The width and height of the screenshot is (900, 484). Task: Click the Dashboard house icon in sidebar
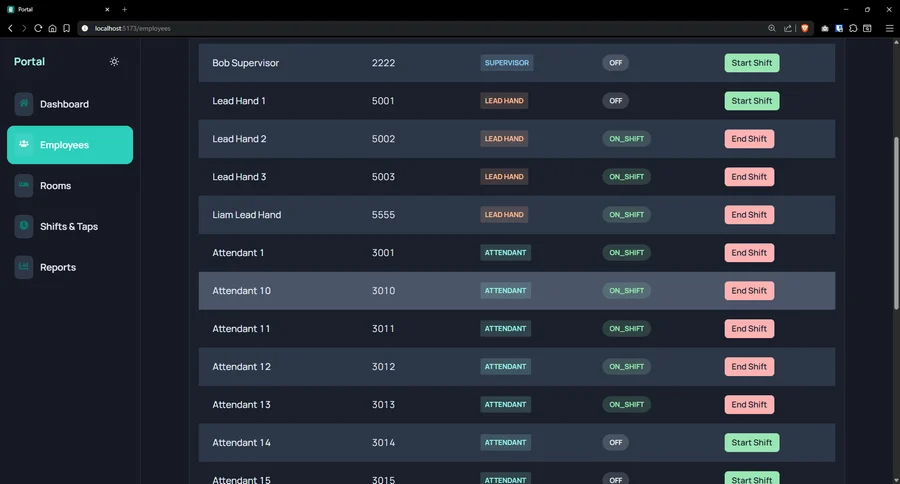[x=24, y=104]
